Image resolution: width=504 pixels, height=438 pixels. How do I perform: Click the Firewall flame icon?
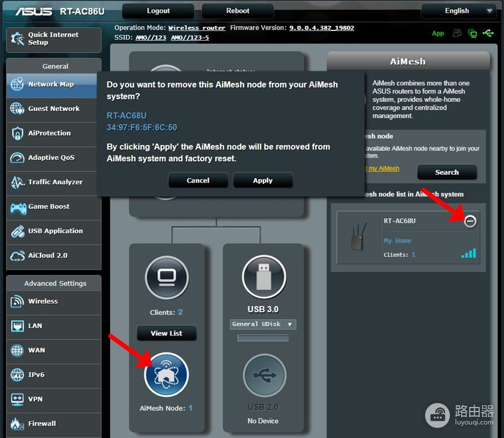[x=17, y=423]
